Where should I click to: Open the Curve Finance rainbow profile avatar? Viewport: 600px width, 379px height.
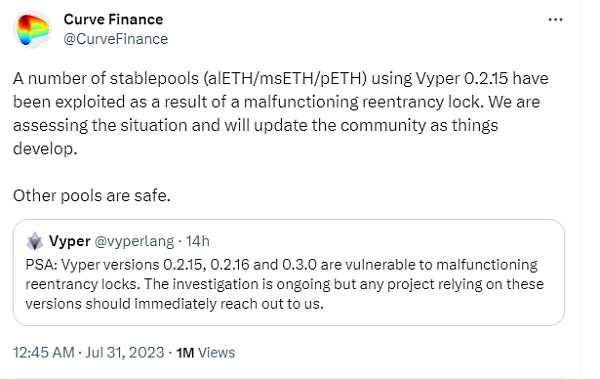pyautogui.click(x=32, y=29)
